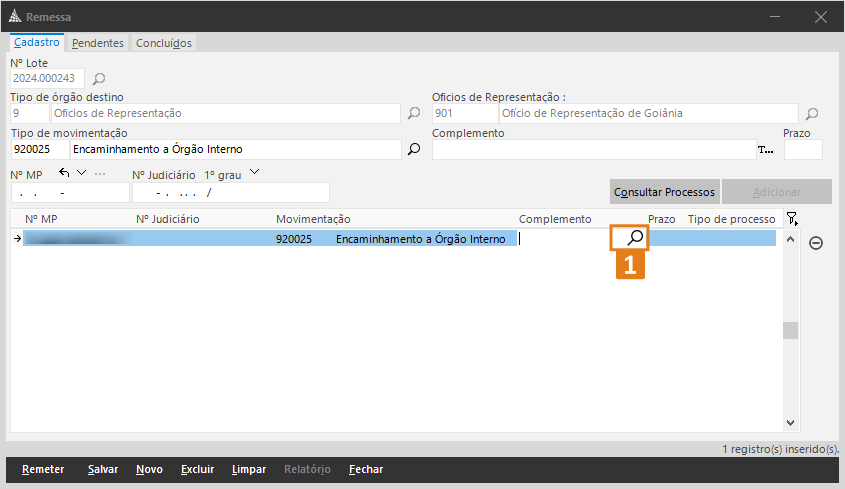Viewport: 845px width, 489px height.
Task: Click the Ofícios de Representação code field 901
Action: (x=465, y=114)
